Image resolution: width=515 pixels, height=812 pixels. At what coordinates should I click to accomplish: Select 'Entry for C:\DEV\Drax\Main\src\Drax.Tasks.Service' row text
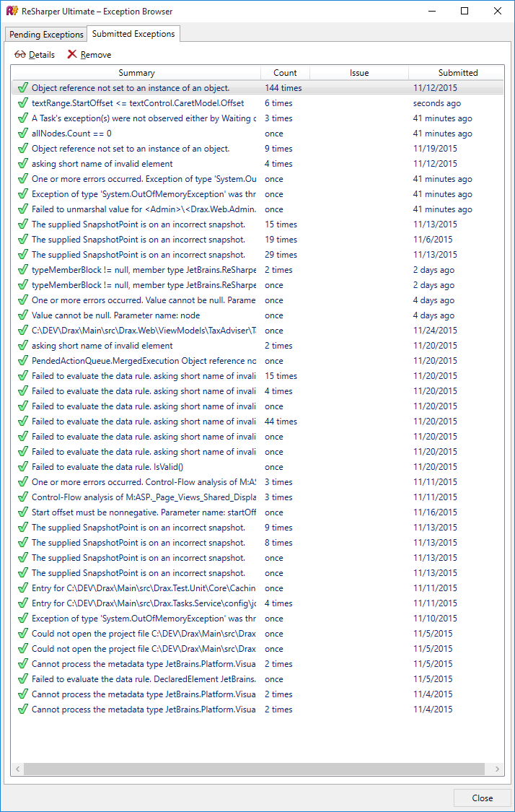coord(144,603)
